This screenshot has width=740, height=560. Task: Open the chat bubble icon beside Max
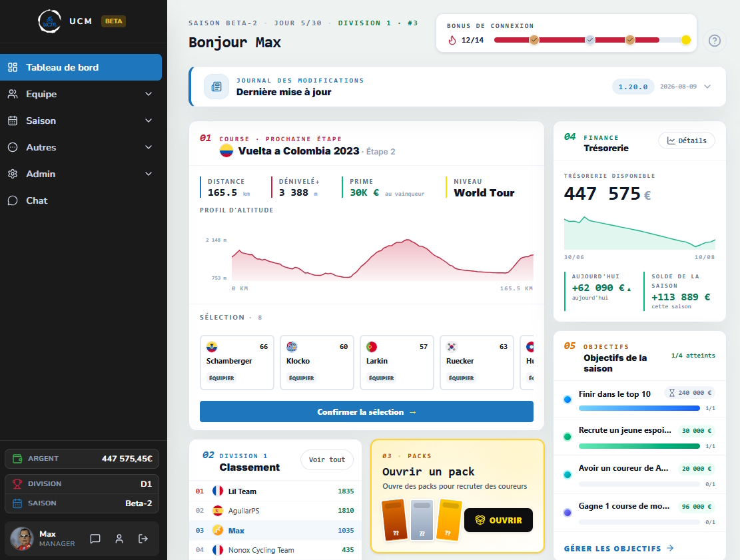95,539
